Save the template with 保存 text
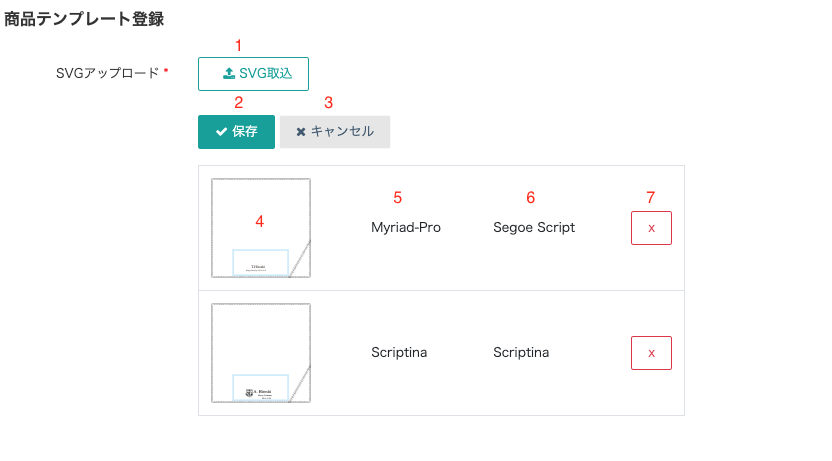 coord(245,132)
